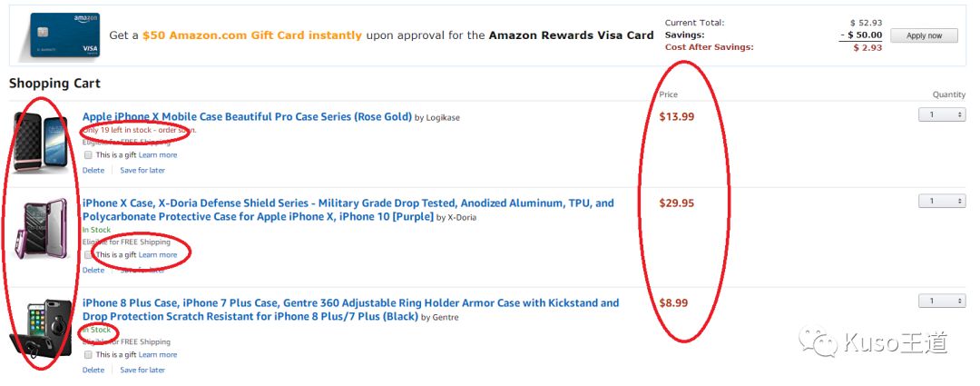Viewport: 980px width, 386px height.
Task: Save the Logikase case for later
Action: (142, 170)
